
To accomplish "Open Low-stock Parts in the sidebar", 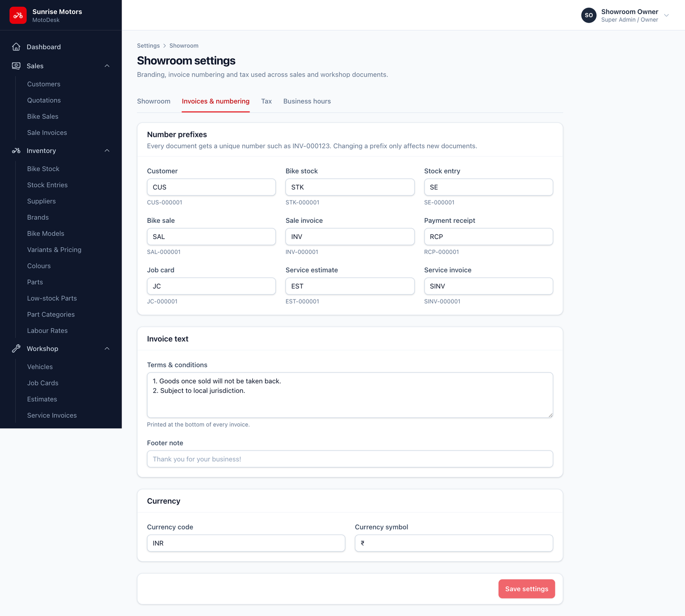I will click(52, 299).
